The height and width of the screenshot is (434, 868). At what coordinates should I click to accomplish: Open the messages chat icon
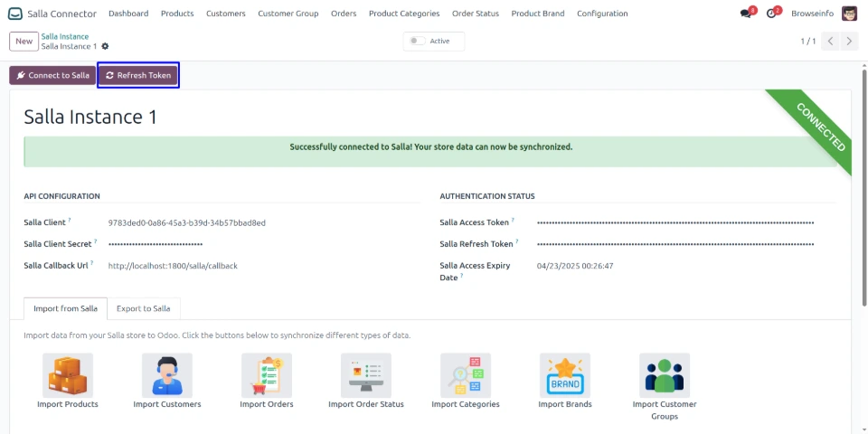(x=746, y=14)
